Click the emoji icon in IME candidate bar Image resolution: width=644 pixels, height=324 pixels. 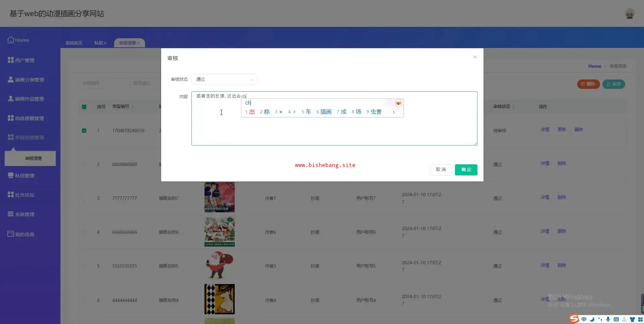pos(398,103)
